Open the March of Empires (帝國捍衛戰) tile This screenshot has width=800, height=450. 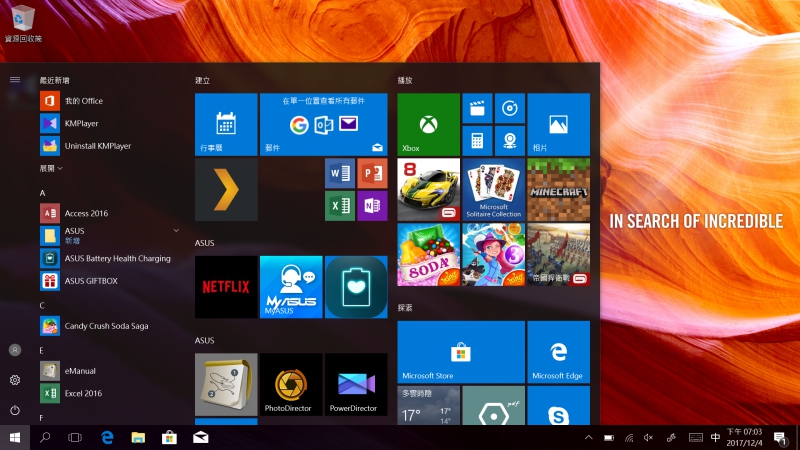[558, 254]
